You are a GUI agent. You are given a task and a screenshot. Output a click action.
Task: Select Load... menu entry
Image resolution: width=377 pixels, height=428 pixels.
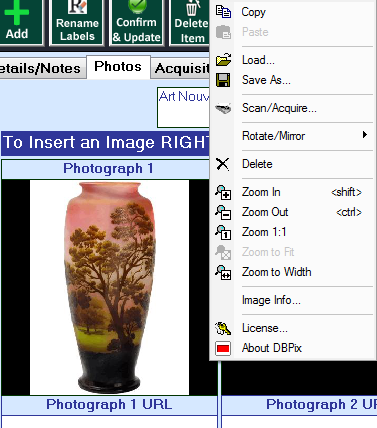point(293,60)
